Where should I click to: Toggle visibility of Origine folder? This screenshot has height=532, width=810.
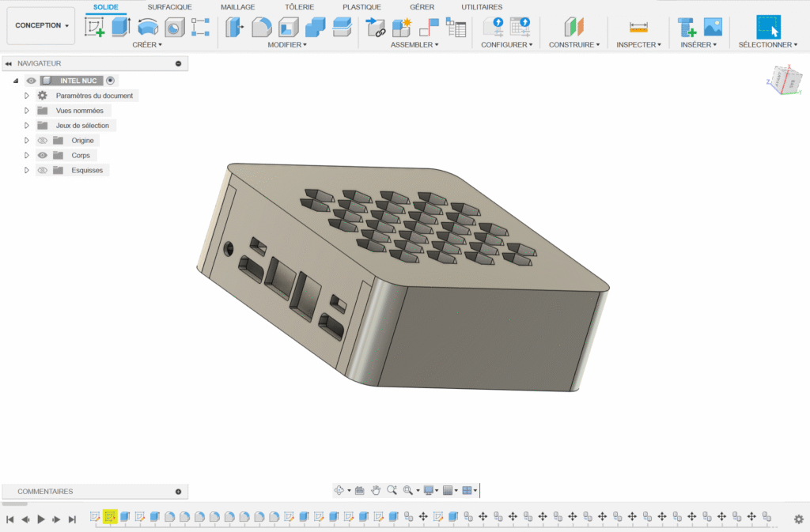(43, 141)
